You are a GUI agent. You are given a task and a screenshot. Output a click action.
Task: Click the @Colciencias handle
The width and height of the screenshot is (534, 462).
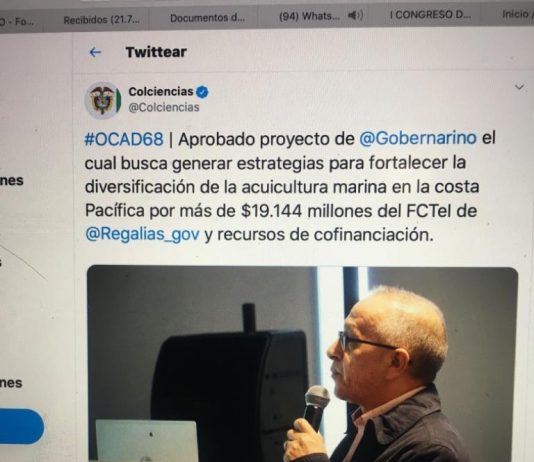[164, 107]
